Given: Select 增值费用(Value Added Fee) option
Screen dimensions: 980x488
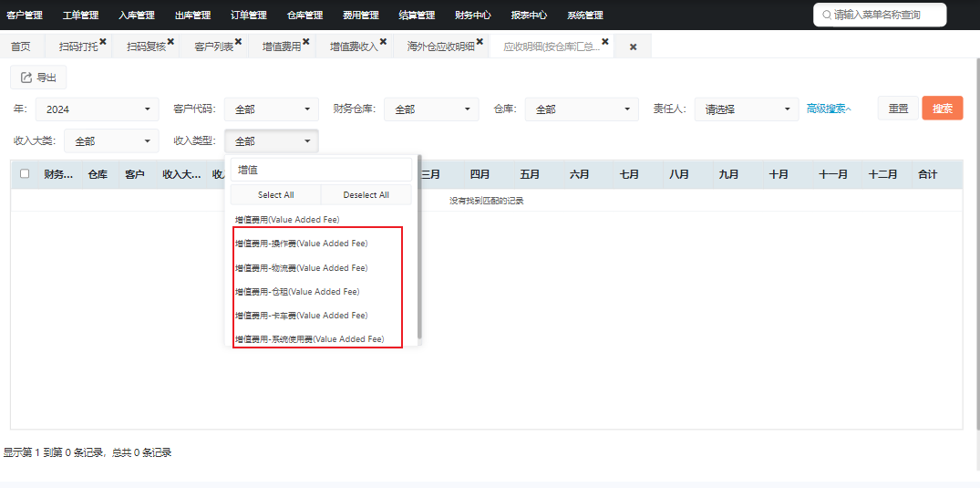Looking at the screenshot, I should [x=287, y=220].
